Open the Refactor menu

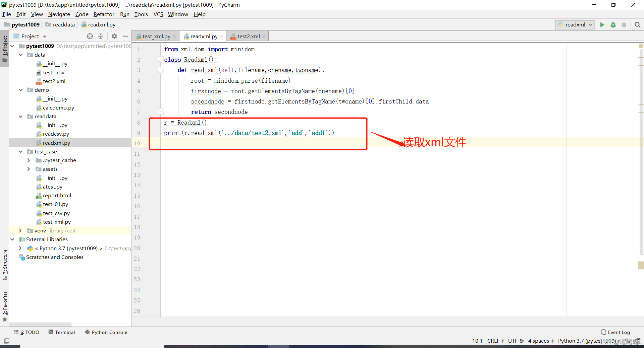104,14
